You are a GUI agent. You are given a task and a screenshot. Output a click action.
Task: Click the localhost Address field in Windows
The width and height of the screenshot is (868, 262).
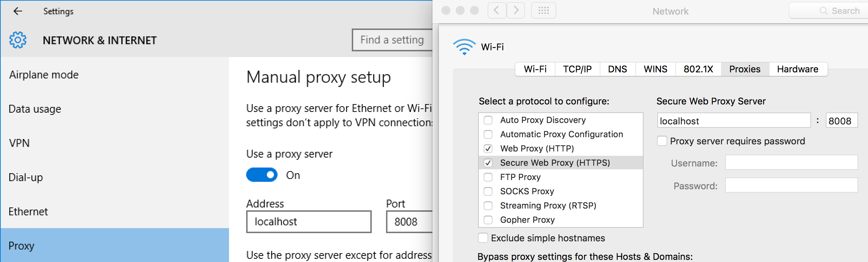tap(309, 222)
